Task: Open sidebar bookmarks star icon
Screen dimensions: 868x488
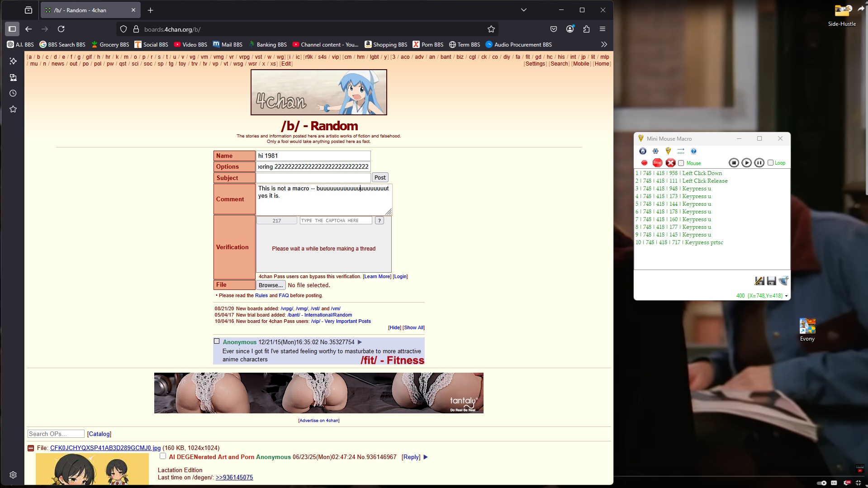Action: pyautogui.click(x=13, y=109)
